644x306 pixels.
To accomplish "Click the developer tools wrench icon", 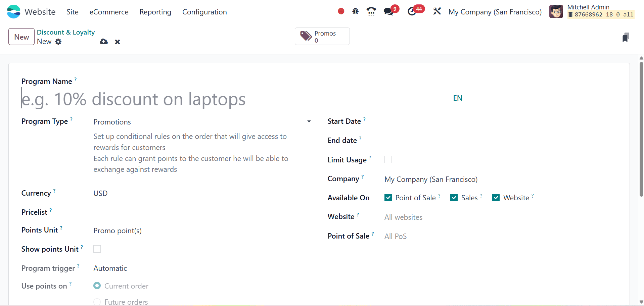I will pos(436,11).
